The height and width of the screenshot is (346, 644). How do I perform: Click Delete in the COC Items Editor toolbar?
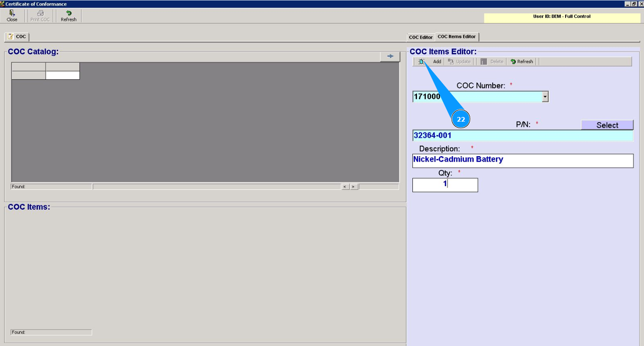pyautogui.click(x=492, y=61)
